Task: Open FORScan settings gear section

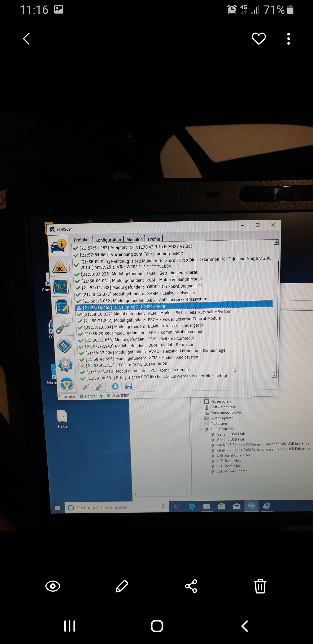Action: click(65, 365)
